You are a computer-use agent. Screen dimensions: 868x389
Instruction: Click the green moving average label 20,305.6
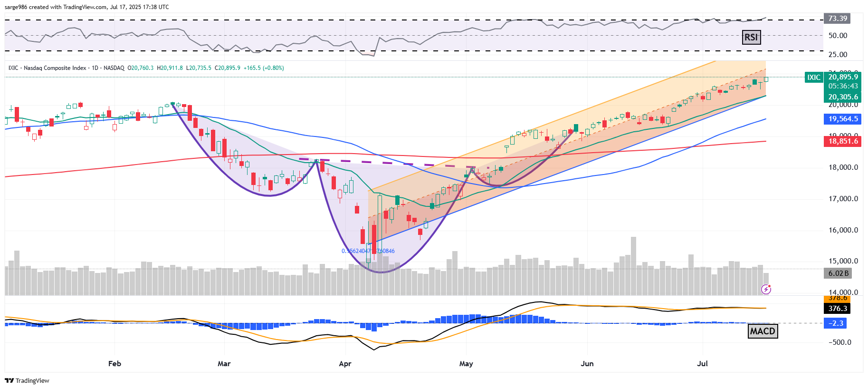(x=843, y=97)
